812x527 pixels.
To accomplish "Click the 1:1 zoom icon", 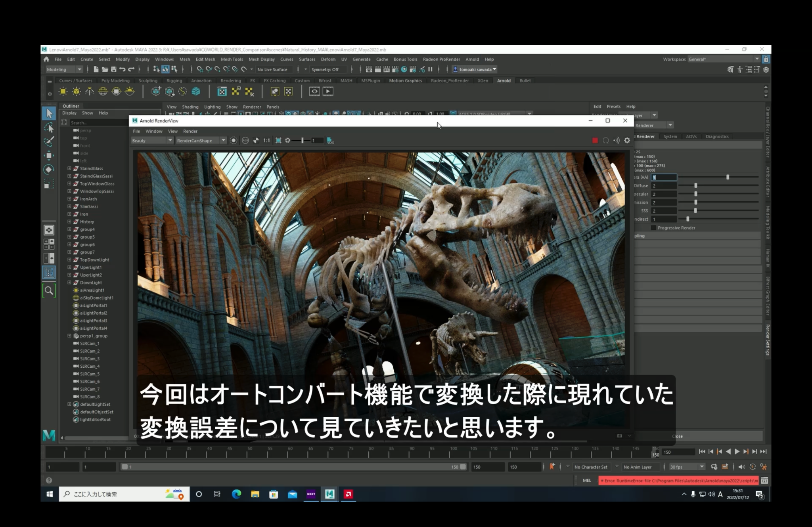I will (266, 141).
